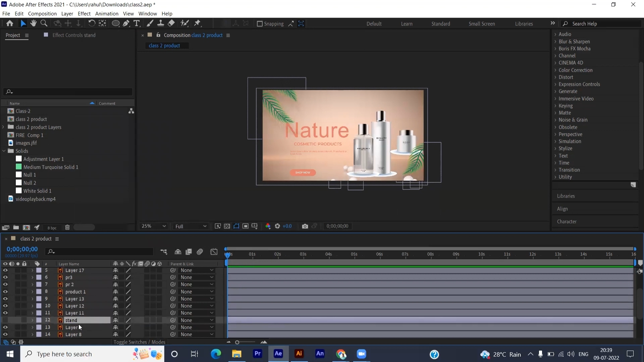Viewport: 644px width, 362px height.
Task: Toggle transparency grid in the viewer
Action: pyautogui.click(x=227, y=226)
